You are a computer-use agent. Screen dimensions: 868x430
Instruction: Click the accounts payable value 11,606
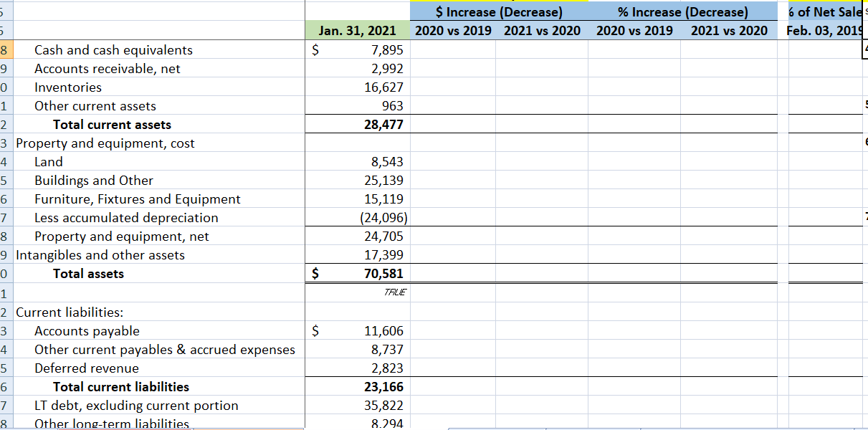pyautogui.click(x=358, y=330)
